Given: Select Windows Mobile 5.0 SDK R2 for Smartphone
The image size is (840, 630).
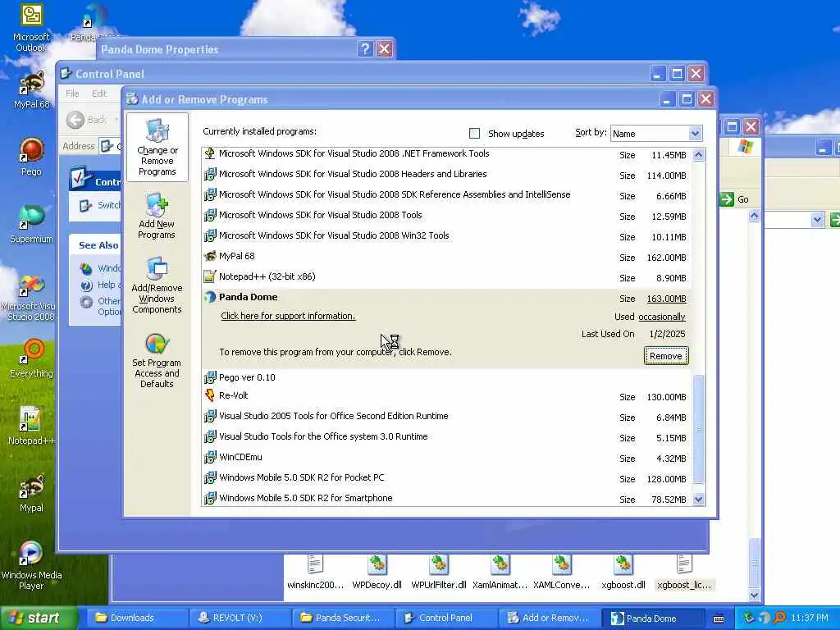Looking at the screenshot, I should pyautogui.click(x=446, y=498).
